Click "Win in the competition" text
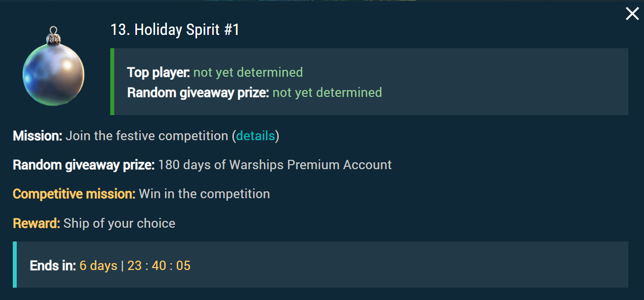644x300 pixels. (204, 194)
